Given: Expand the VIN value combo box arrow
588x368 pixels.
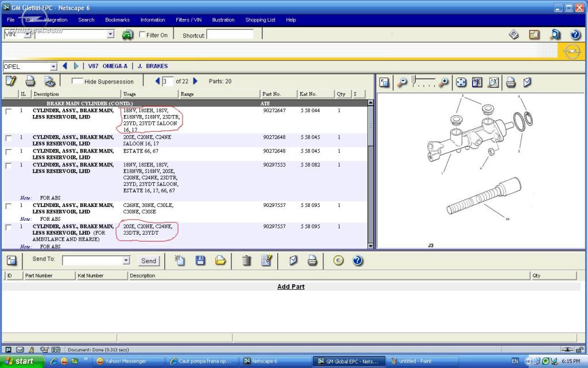Looking at the screenshot, I should click(110, 34).
